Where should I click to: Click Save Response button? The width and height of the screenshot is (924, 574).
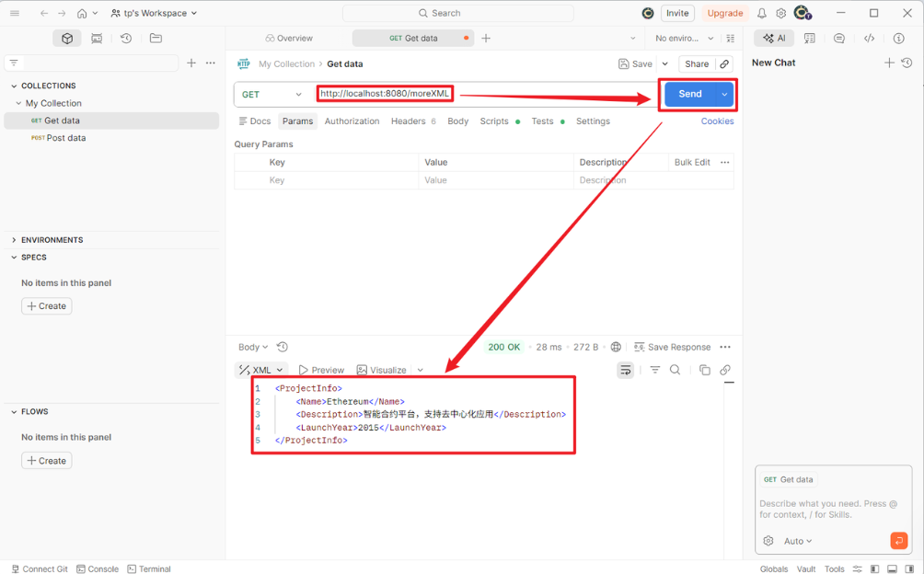[673, 347]
